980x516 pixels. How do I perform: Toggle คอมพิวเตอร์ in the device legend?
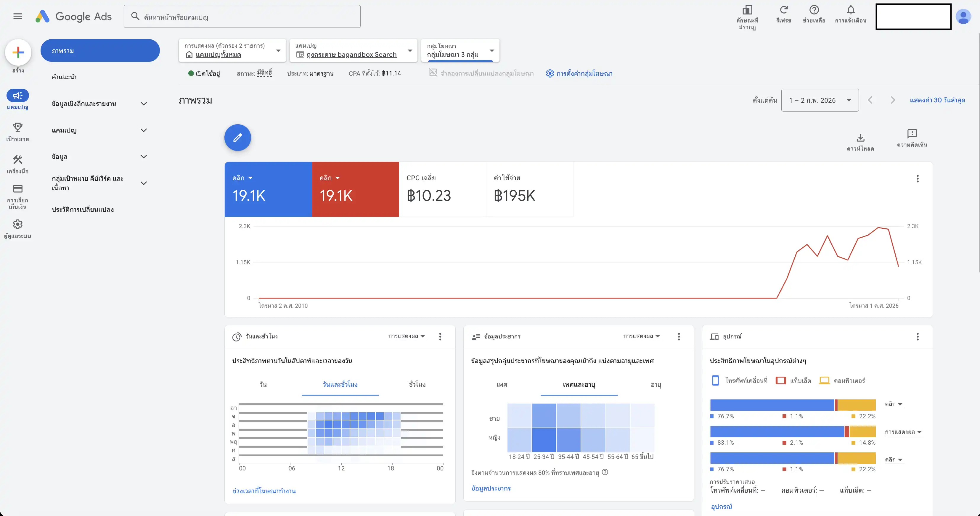point(843,380)
